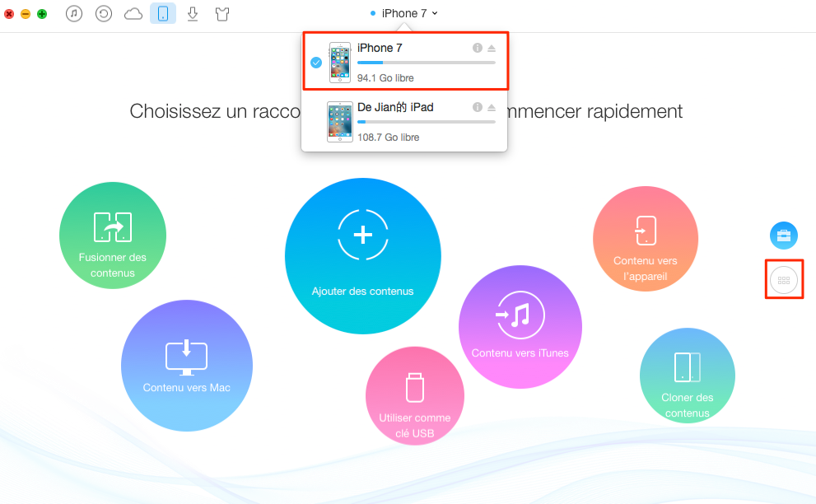The width and height of the screenshot is (816, 504).
Task: Open Fusionner des contenus
Action: coord(113,236)
